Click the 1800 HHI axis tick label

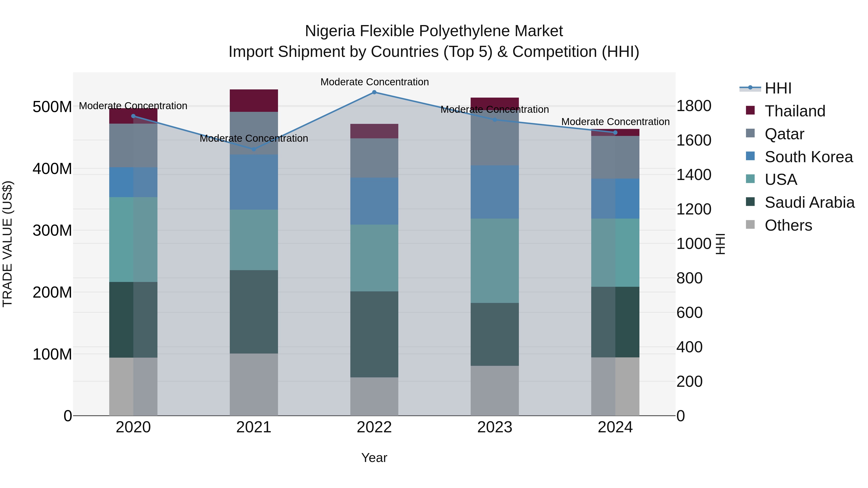pos(694,106)
